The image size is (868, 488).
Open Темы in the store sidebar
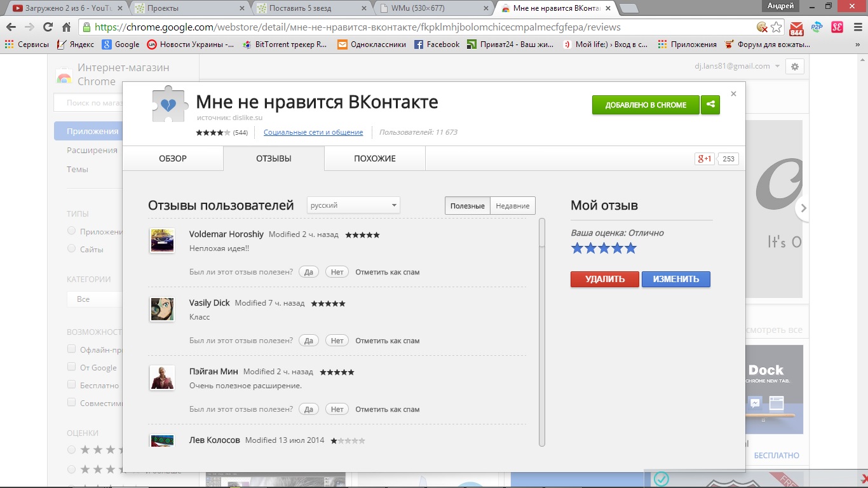click(x=78, y=170)
